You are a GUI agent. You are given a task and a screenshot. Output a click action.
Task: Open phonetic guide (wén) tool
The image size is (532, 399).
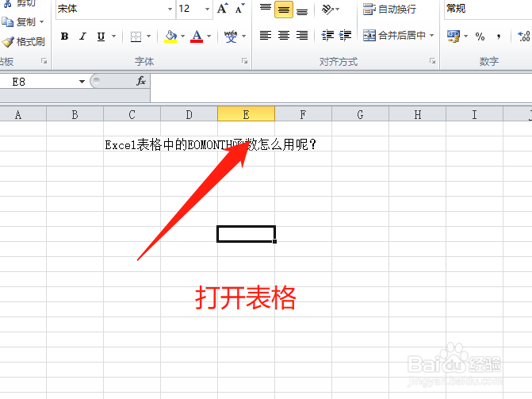231,36
